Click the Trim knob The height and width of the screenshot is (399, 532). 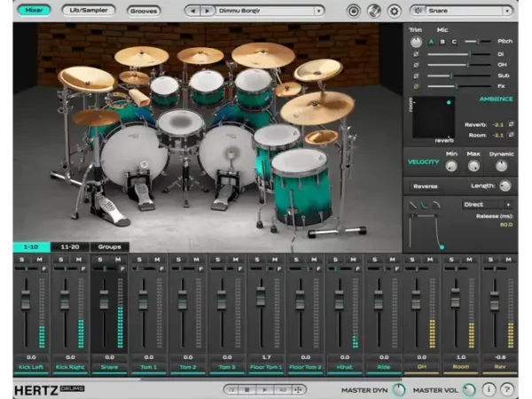pos(416,42)
